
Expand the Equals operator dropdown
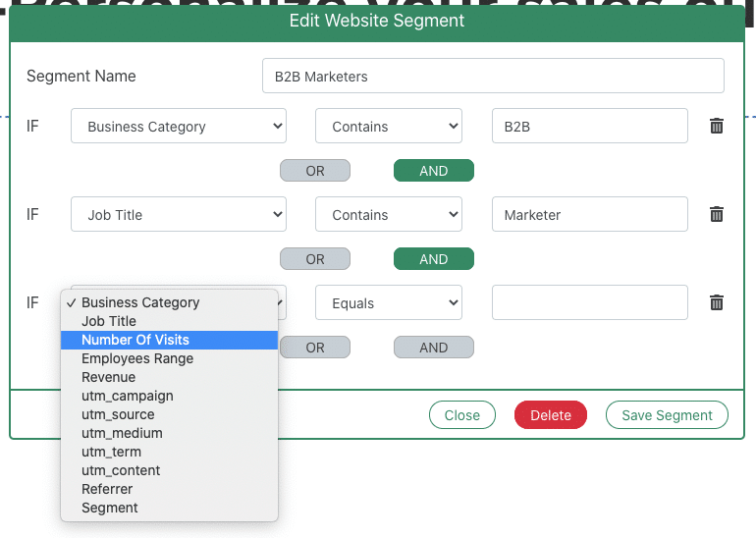pos(388,303)
